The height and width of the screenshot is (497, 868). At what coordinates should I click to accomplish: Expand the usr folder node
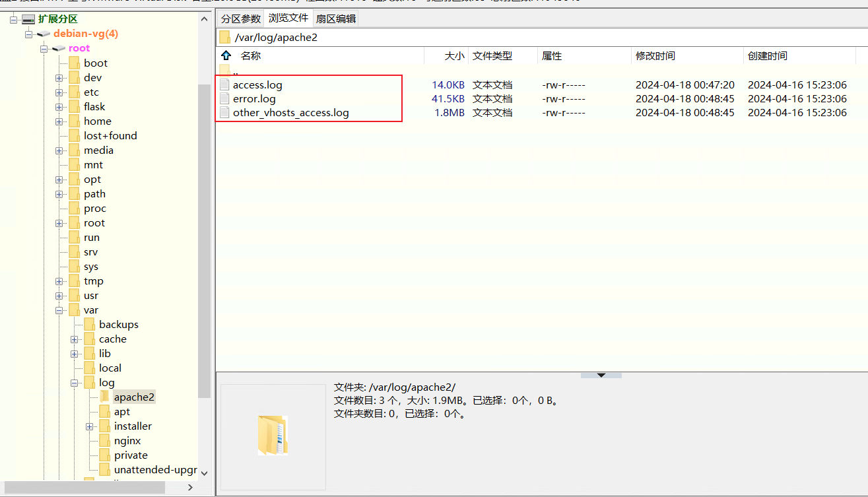59,296
